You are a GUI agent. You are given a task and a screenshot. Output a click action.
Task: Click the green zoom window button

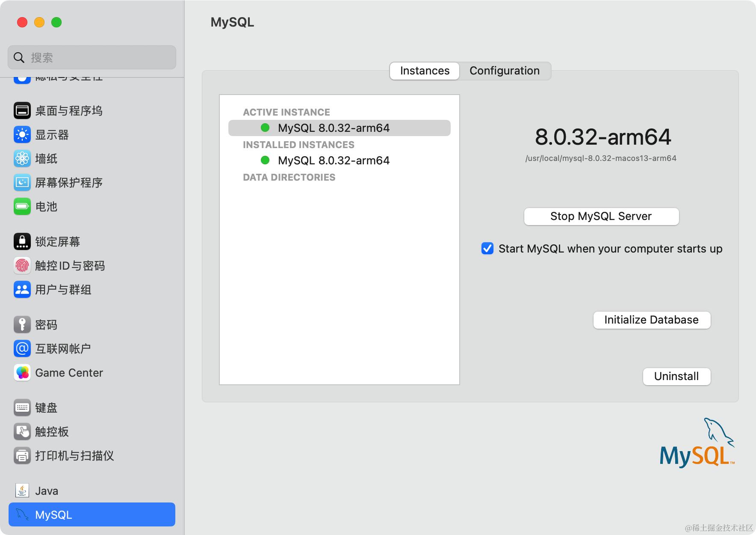pos(56,22)
